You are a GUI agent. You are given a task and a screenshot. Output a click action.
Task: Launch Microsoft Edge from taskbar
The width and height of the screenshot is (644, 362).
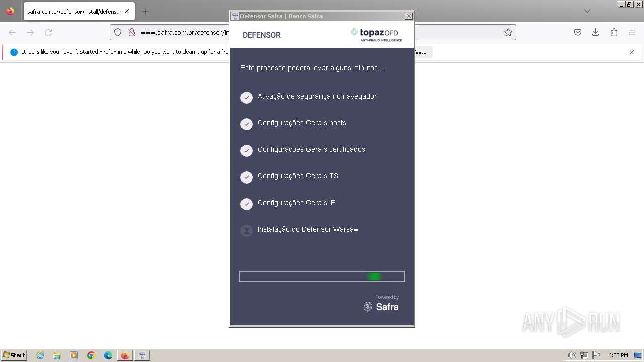click(108, 355)
